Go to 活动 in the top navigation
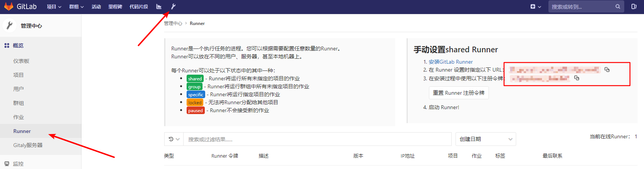 96,7
